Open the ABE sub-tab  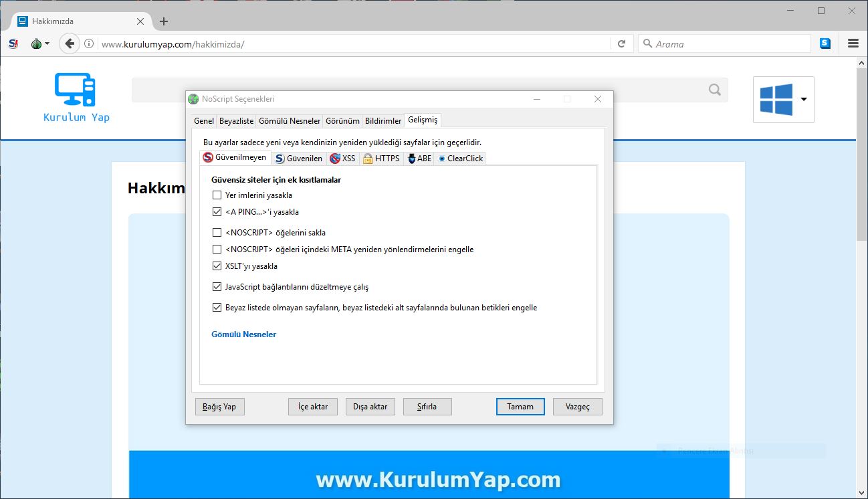420,159
